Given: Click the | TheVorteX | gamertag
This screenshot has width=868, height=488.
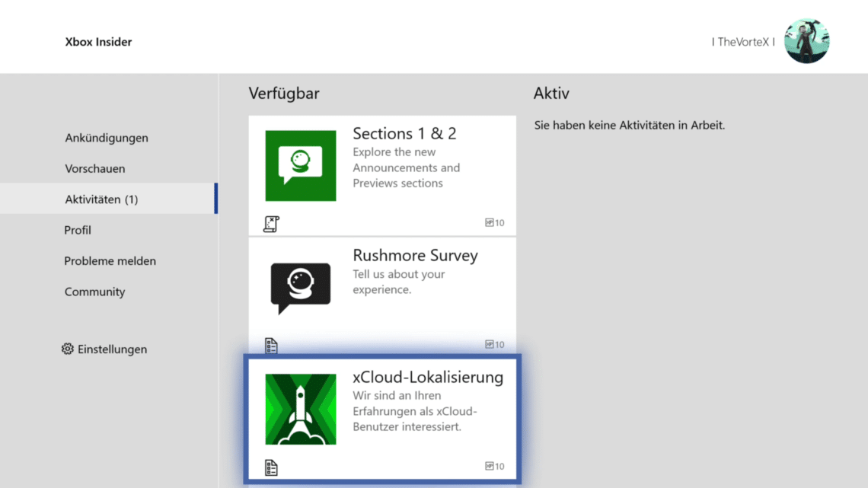Looking at the screenshot, I should tap(743, 42).
